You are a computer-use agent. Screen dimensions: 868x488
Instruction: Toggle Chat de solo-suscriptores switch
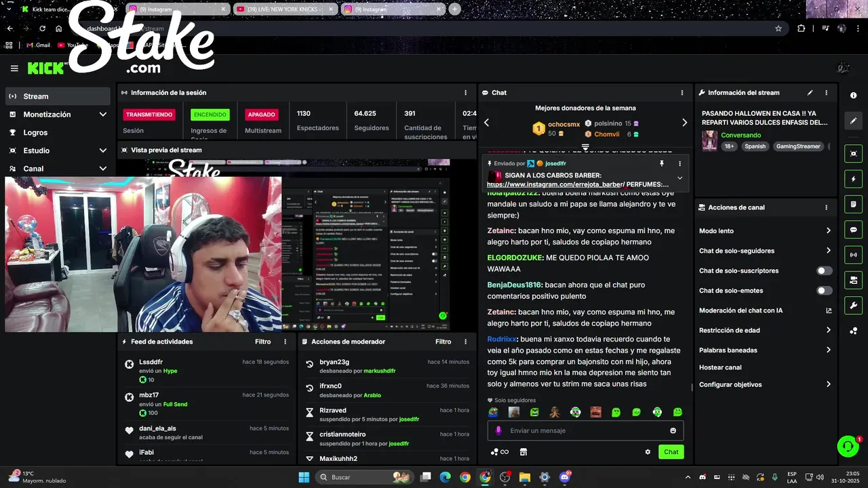[x=824, y=270]
